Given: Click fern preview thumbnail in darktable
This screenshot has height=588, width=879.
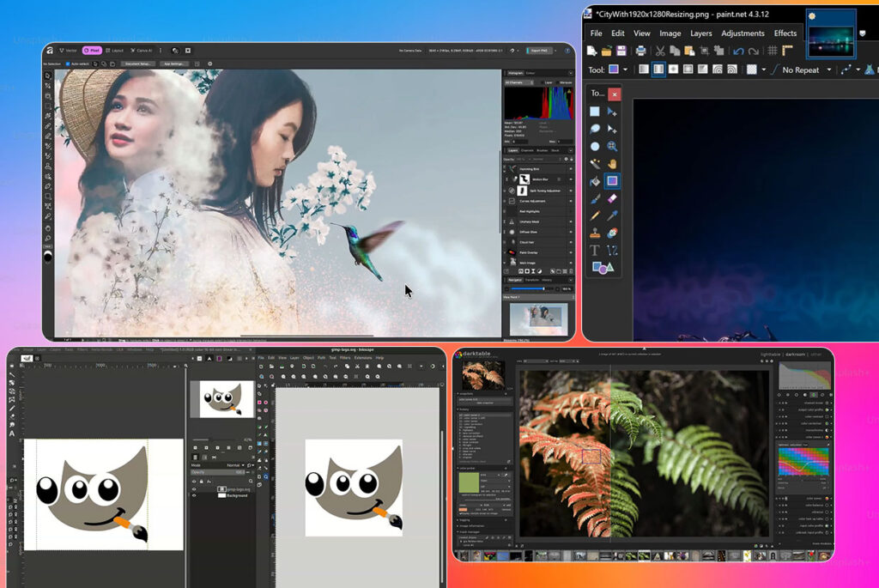Looking at the screenshot, I should (483, 375).
